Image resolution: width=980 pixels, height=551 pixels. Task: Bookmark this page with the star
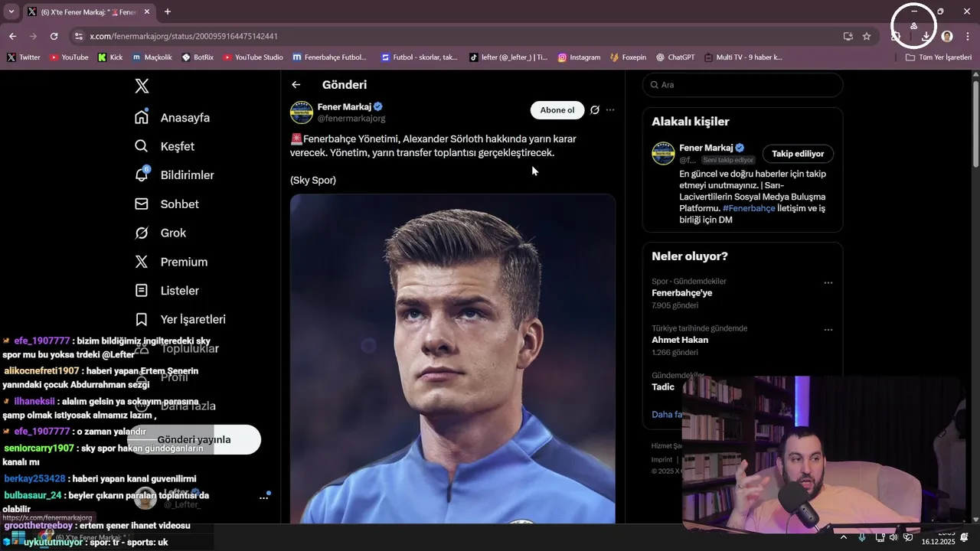(867, 36)
